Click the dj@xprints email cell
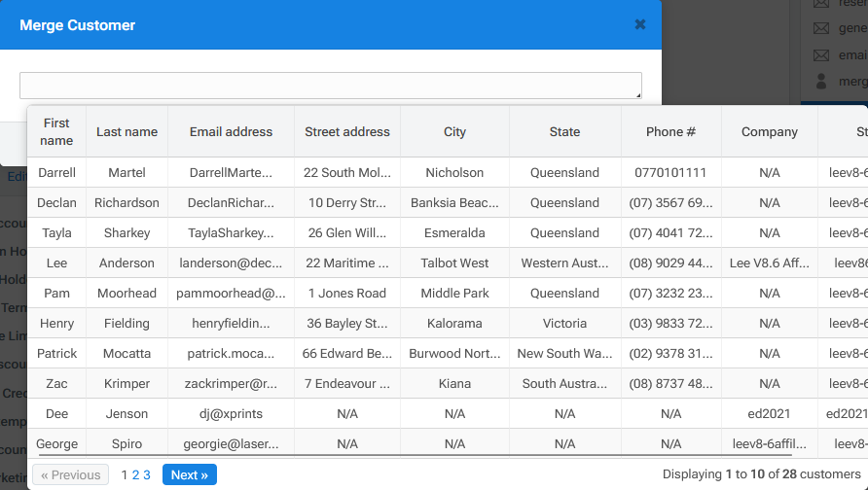 tap(231, 413)
